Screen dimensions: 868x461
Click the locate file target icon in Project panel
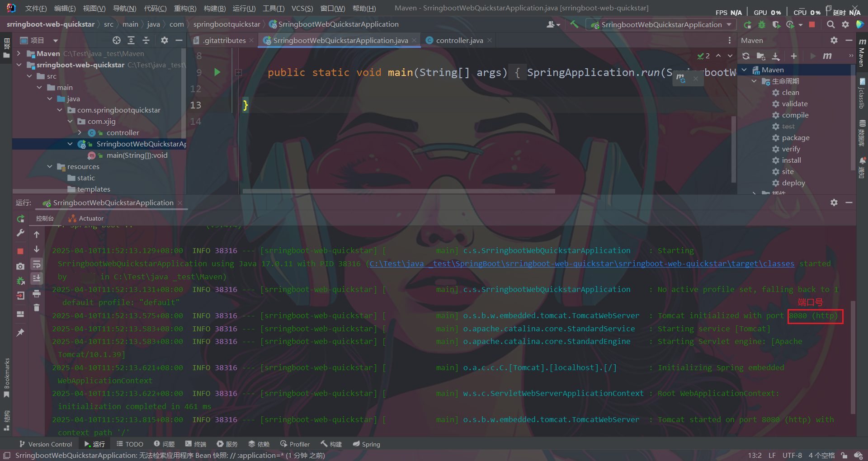[117, 40]
